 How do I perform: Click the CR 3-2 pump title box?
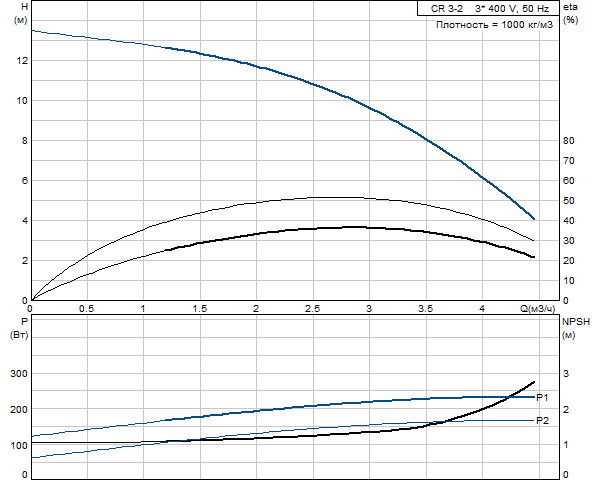point(488,8)
